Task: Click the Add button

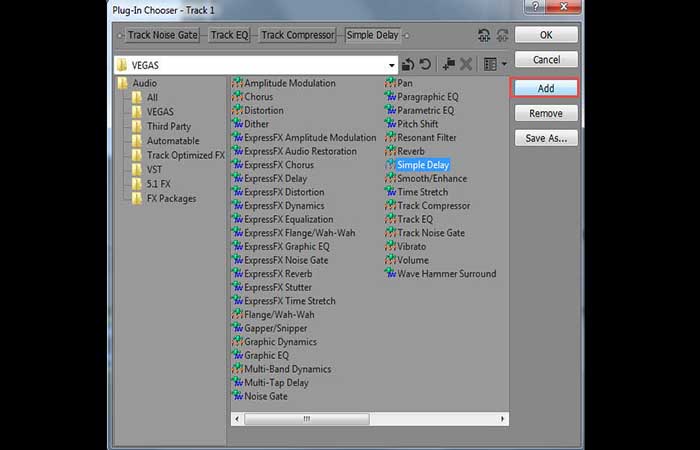Action: pyautogui.click(x=546, y=88)
